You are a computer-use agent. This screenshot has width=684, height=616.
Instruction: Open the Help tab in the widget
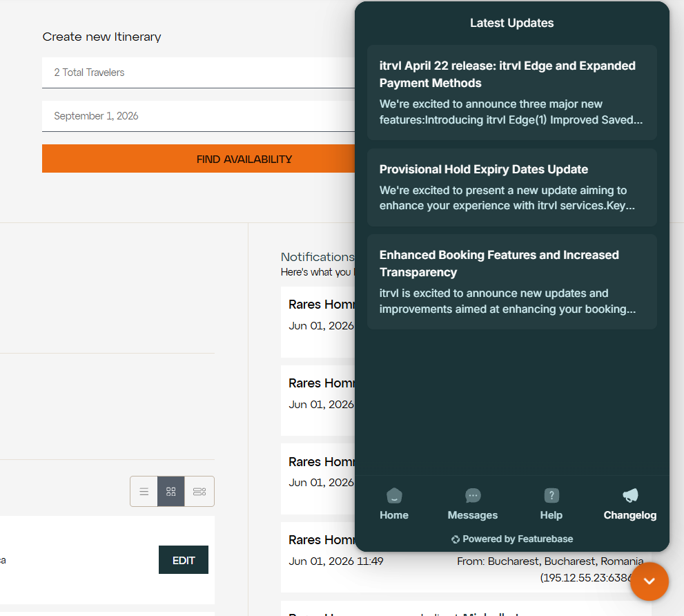[x=551, y=504]
